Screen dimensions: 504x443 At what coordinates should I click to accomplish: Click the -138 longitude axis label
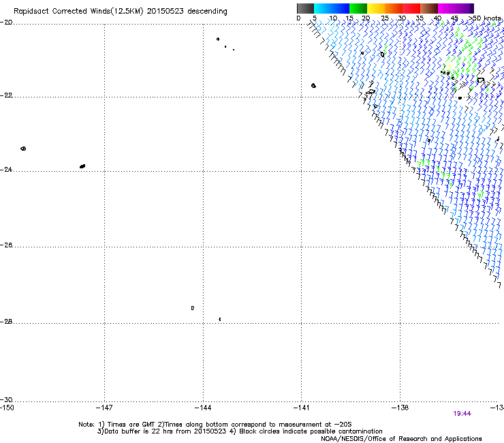tap(400, 408)
